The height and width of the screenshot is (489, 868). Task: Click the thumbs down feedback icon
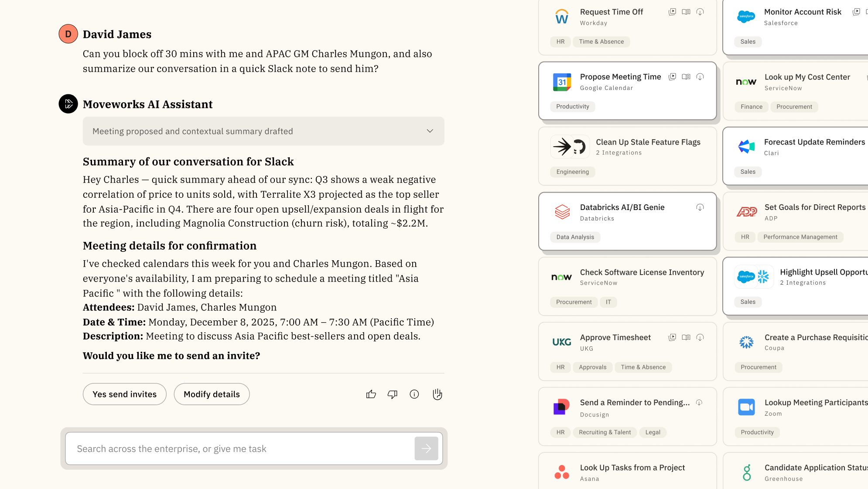(x=393, y=394)
